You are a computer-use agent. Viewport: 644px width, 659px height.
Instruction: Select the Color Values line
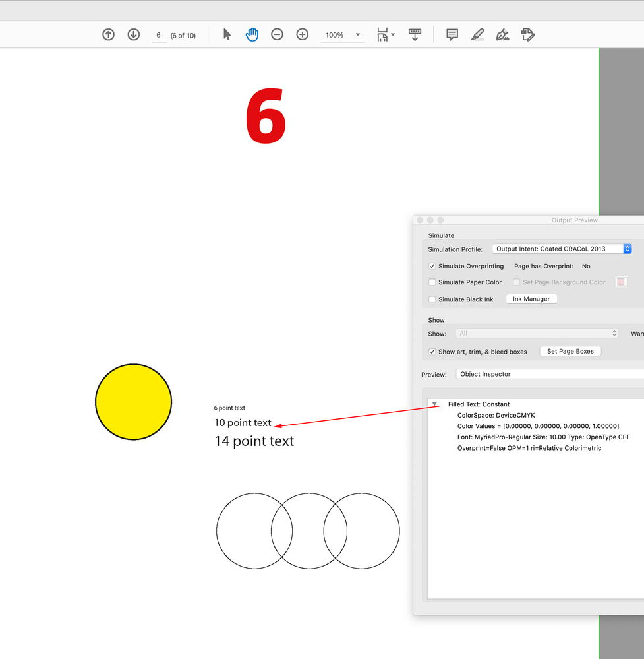click(538, 426)
